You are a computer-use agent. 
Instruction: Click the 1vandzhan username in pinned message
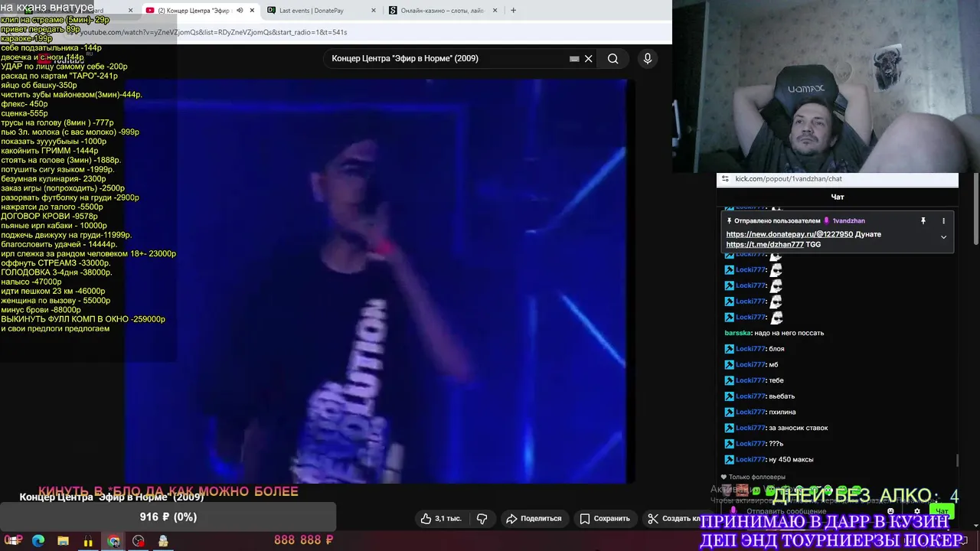click(x=849, y=221)
